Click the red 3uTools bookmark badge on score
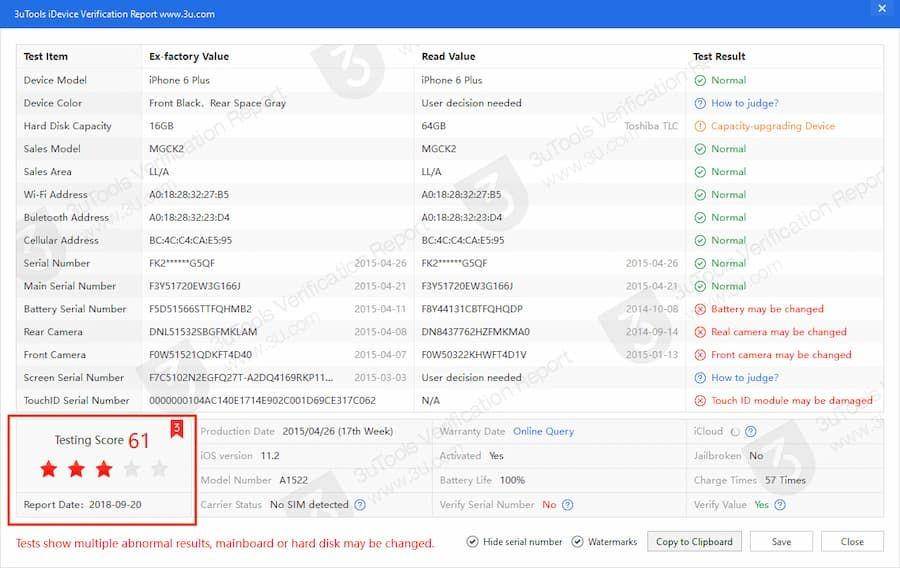The image size is (900, 568). coord(177,429)
